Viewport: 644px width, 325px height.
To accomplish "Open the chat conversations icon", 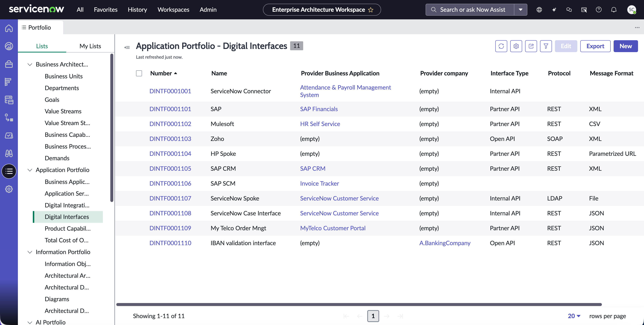I will pyautogui.click(x=569, y=10).
